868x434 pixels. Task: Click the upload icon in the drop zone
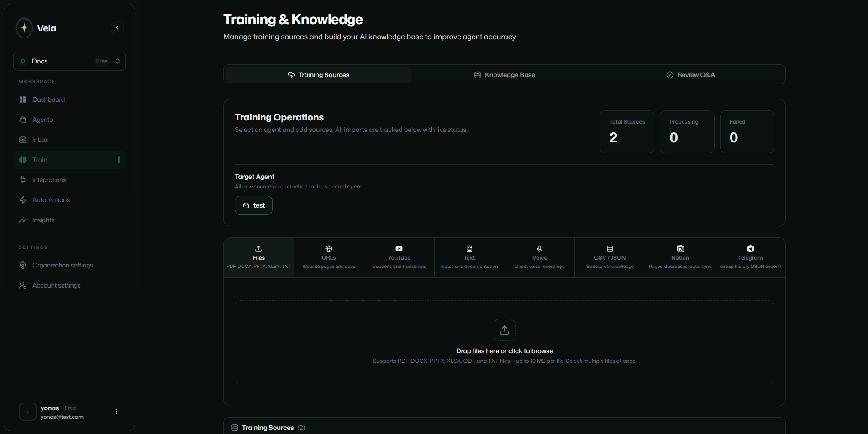coord(505,330)
